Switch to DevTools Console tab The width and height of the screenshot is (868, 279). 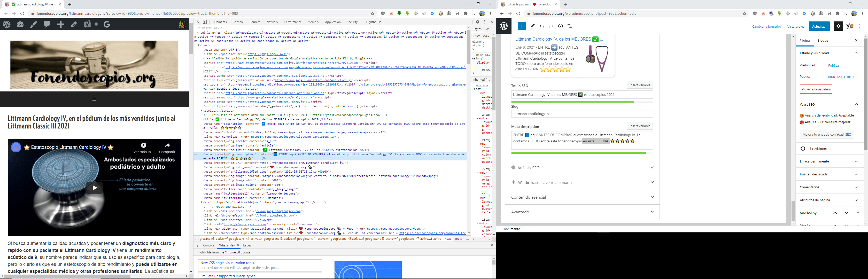pyautogui.click(x=238, y=22)
